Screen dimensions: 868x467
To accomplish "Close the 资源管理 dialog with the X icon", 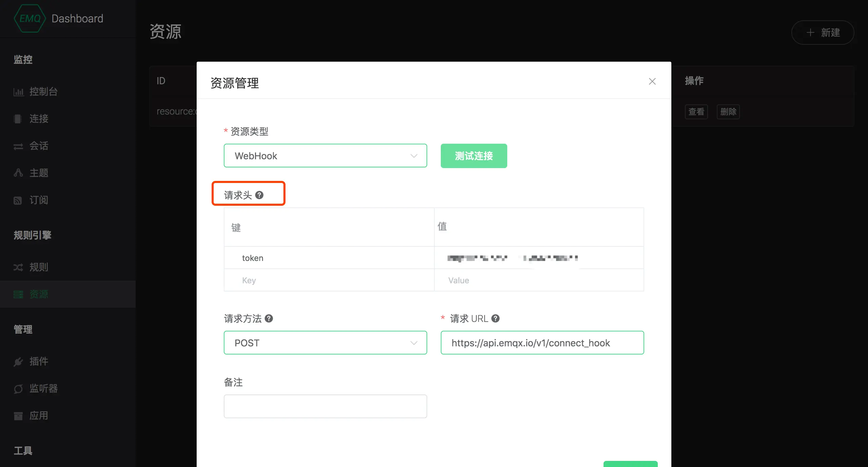I will (652, 81).
